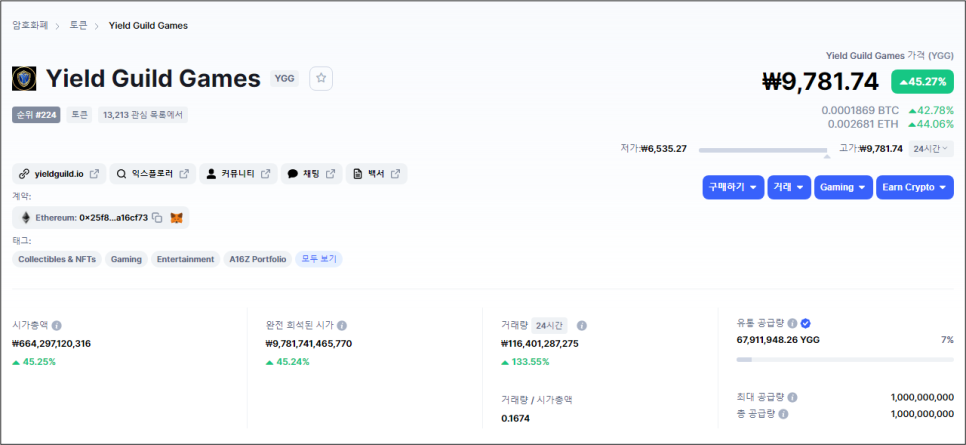Click the 67,911,948.26 YGG supply text
The height and width of the screenshot is (445, 966).
tap(778, 340)
